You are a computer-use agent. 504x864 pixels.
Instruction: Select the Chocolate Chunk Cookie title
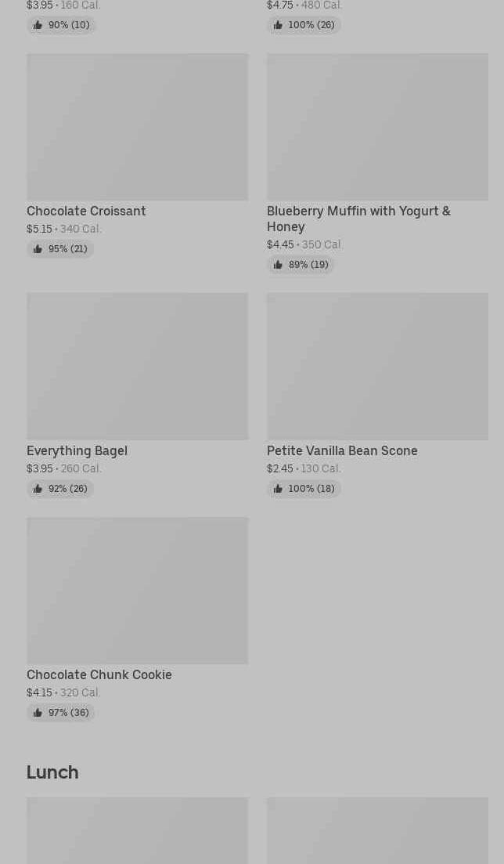[x=99, y=674]
